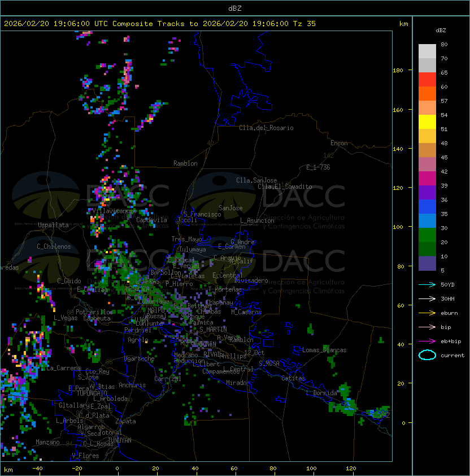Click the Lomas_Blancas place label
Viewport: 470px width, 476px height.
click(x=324, y=350)
